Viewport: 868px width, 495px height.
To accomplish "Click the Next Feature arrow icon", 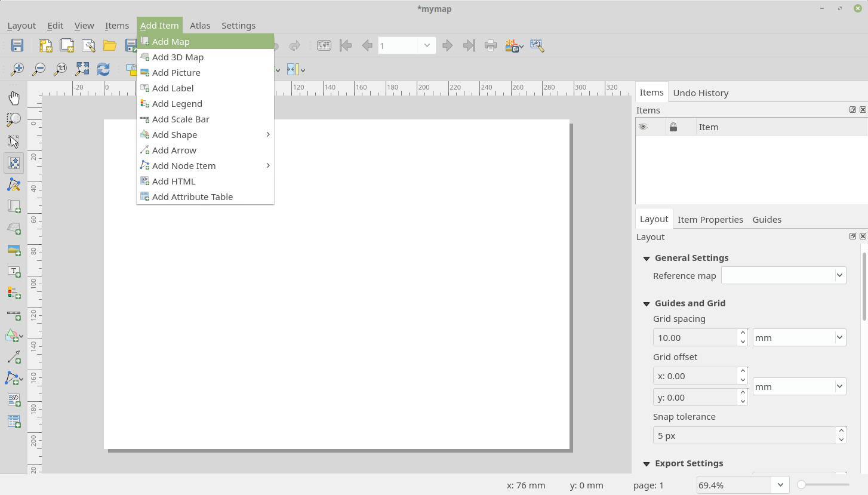I will click(x=448, y=45).
